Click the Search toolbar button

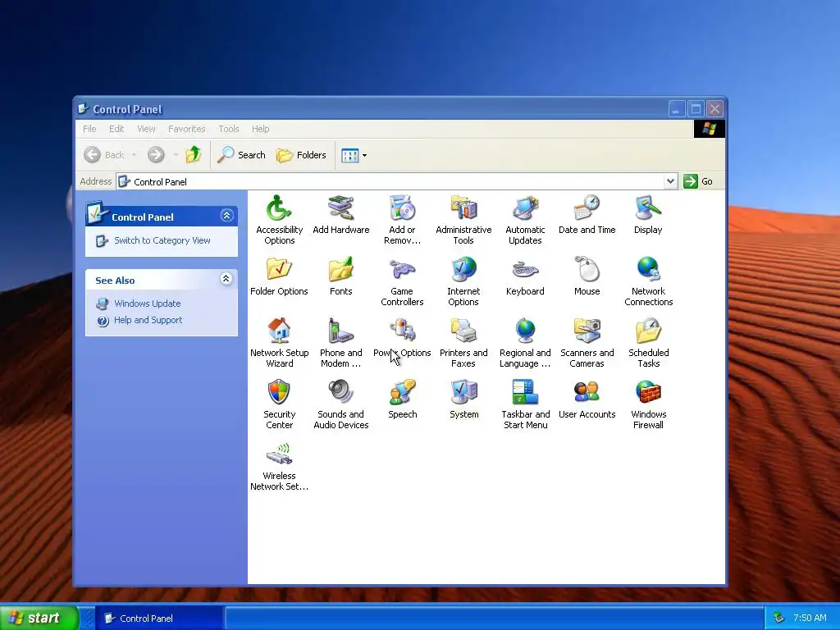click(x=242, y=155)
